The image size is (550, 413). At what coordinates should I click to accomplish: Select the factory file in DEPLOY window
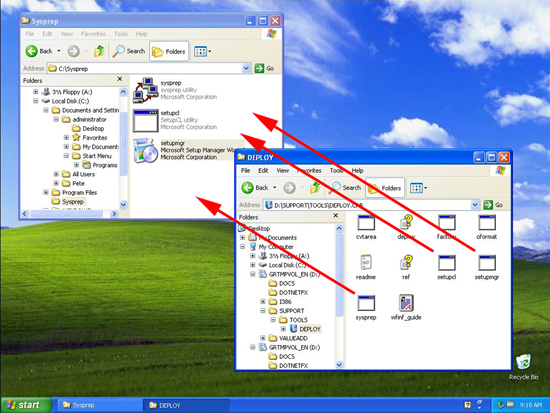tap(447, 227)
